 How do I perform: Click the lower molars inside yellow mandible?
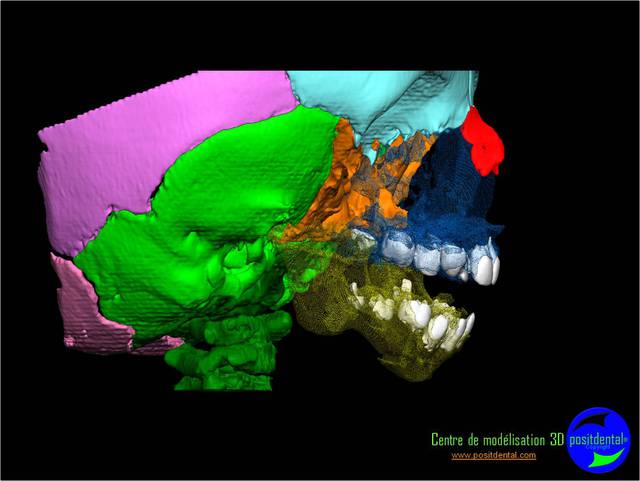tap(385, 302)
